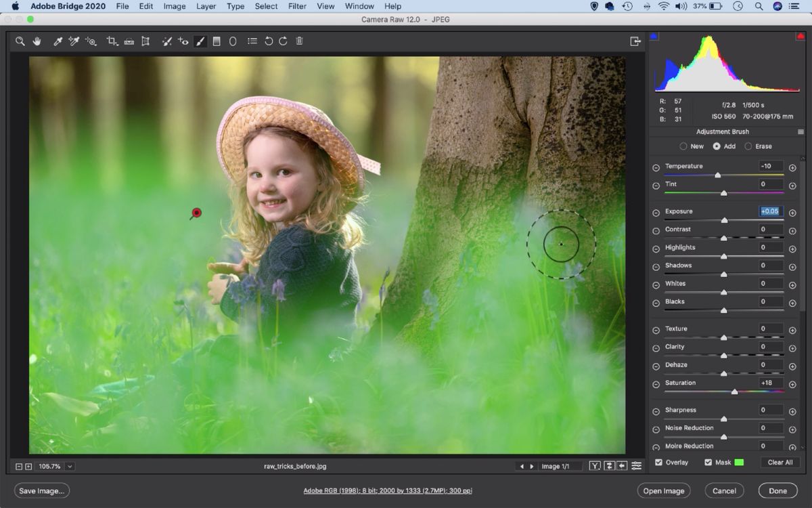This screenshot has height=508, width=812.
Task: Increase Clarity with plus button
Action: click(792, 348)
